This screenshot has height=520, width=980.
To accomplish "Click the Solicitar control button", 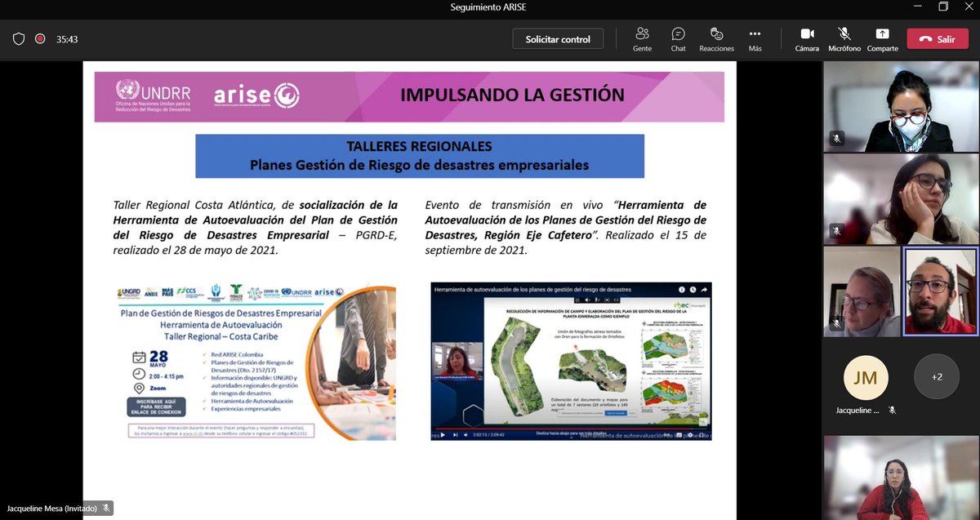I will (x=558, y=38).
